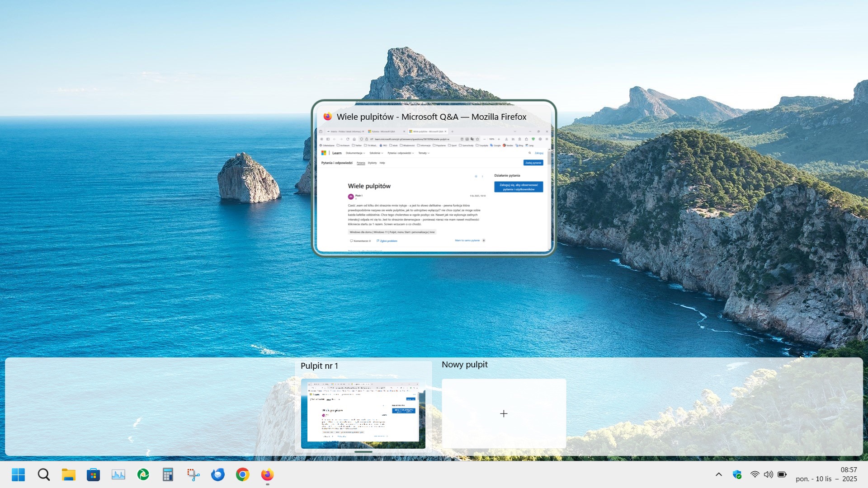Open the Windows Start menu
Viewport: 868px width, 488px height.
click(x=18, y=474)
